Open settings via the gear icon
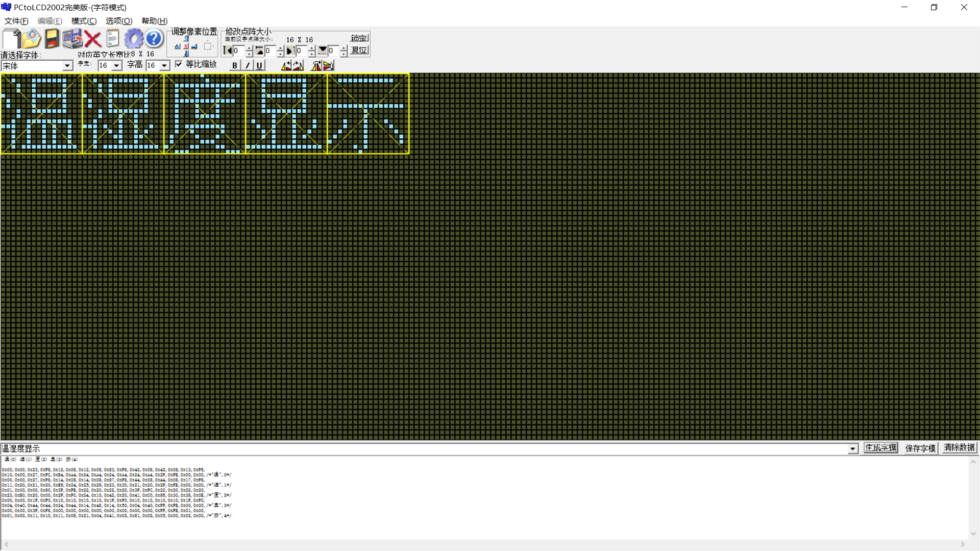The height and width of the screenshot is (551, 980). point(134,39)
